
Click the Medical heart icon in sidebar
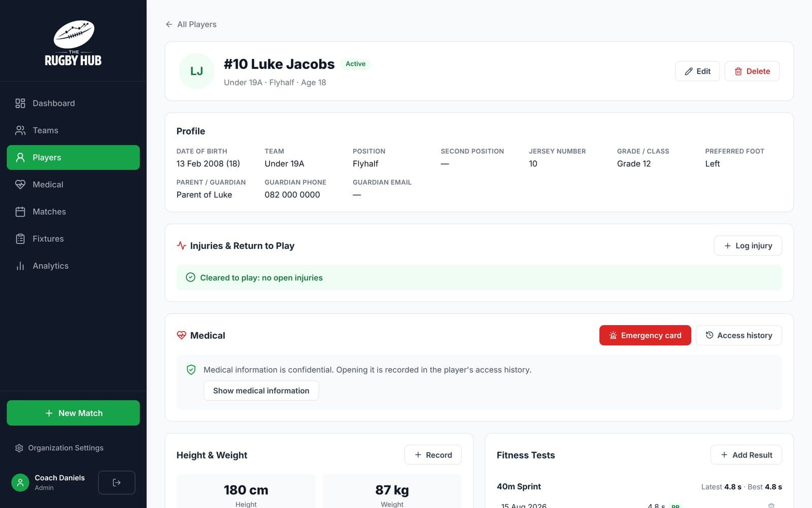(x=20, y=184)
